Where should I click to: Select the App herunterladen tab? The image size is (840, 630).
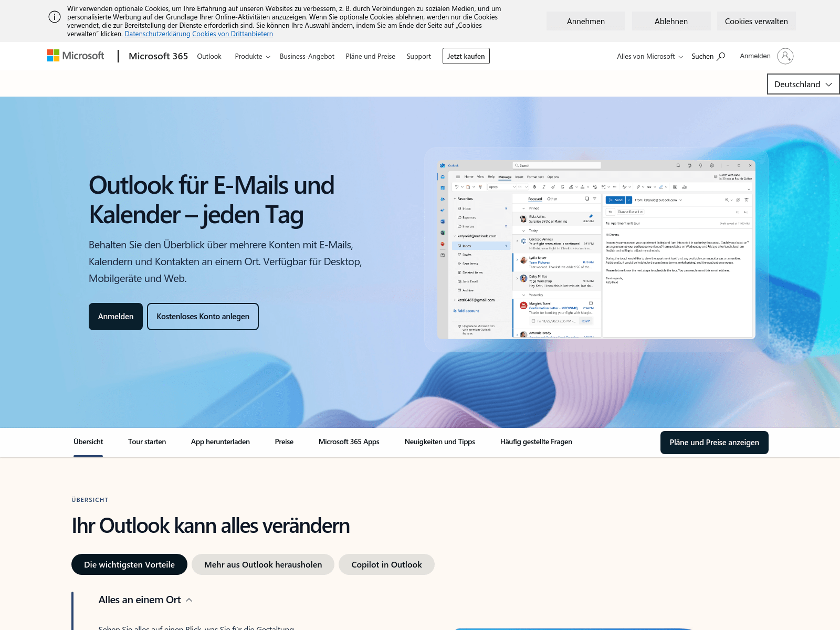(x=220, y=442)
